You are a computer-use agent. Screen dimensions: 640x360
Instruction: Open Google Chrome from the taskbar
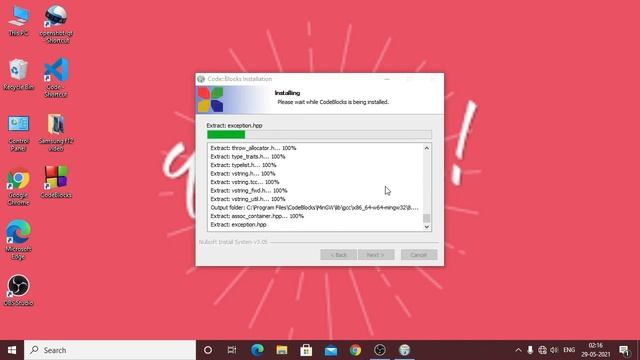click(355, 350)
